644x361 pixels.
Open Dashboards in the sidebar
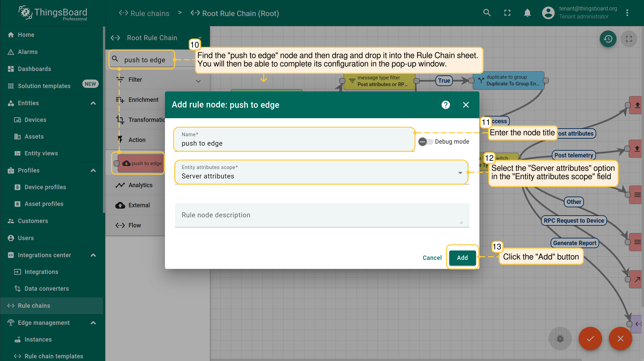tap(35, 69)
